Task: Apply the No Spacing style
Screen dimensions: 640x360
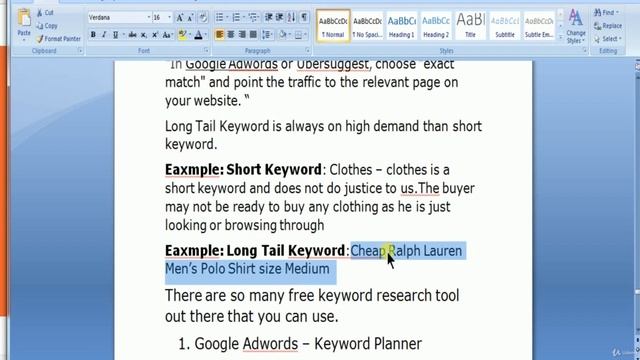Action: (367, 26)
